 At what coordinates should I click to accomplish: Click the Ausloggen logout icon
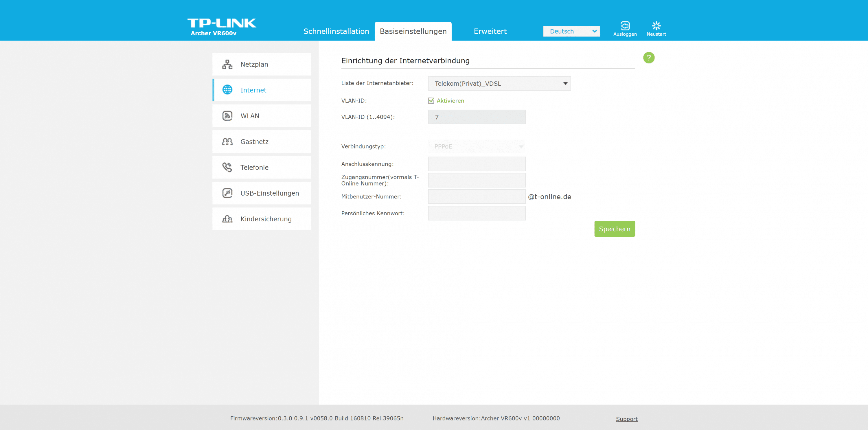625,26
